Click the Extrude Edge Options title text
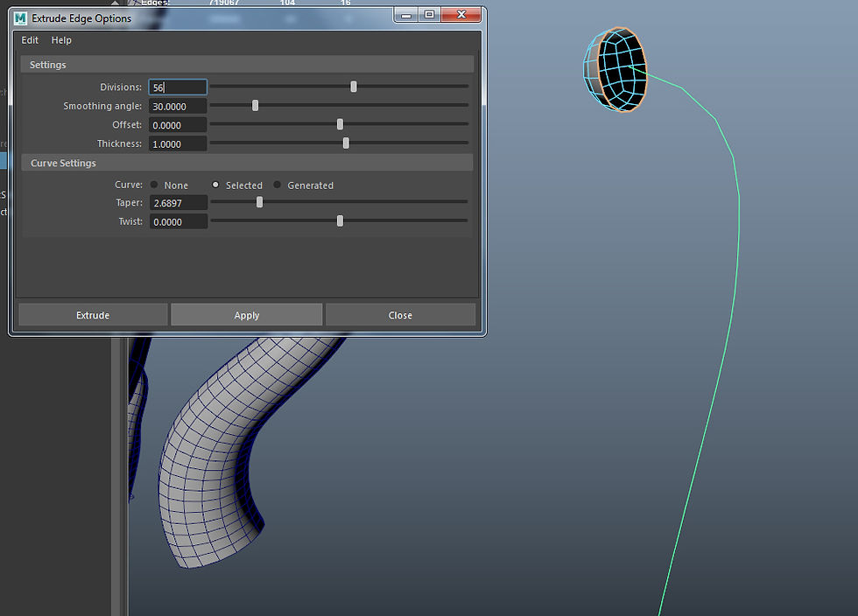This screenshot has height=616, width=858. tap(81, 18)
